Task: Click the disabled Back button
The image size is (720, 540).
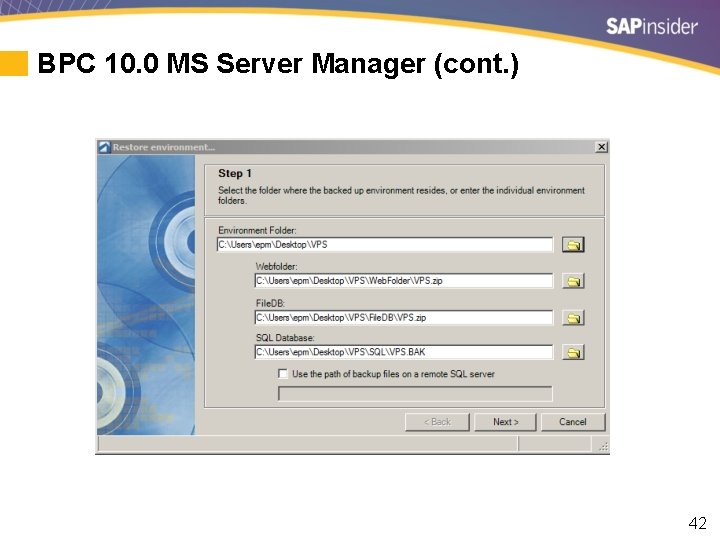Action: pos(437,422)
